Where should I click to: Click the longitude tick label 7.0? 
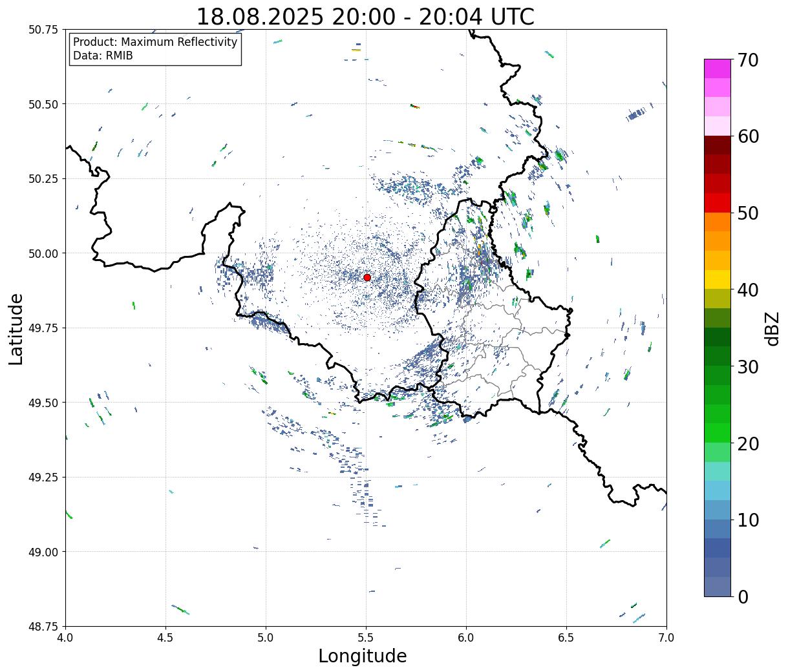666,638
